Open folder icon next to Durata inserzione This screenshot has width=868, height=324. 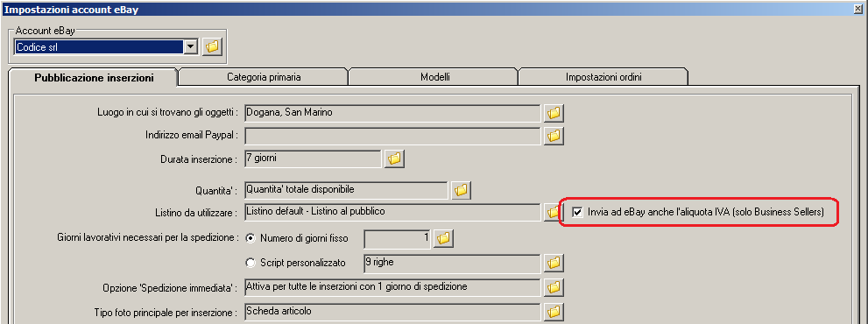tap(394, 158)
